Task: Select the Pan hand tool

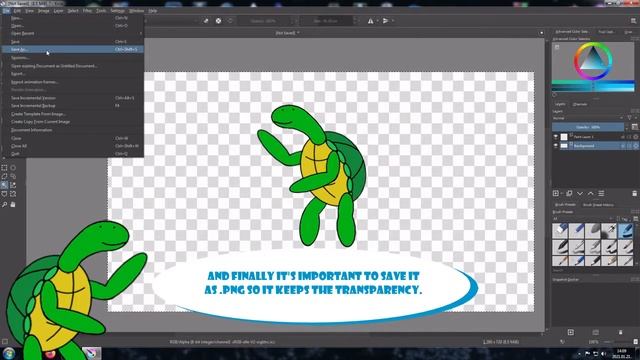Action: coord(13,204)
